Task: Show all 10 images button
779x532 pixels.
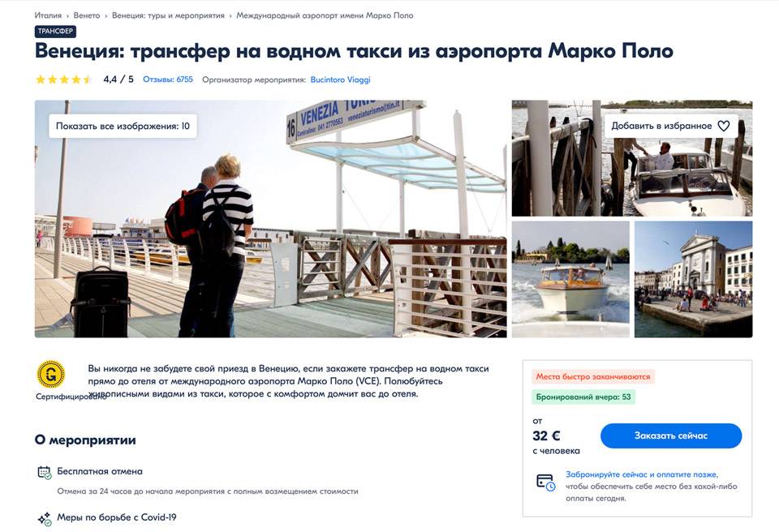Action: [123, 127]
